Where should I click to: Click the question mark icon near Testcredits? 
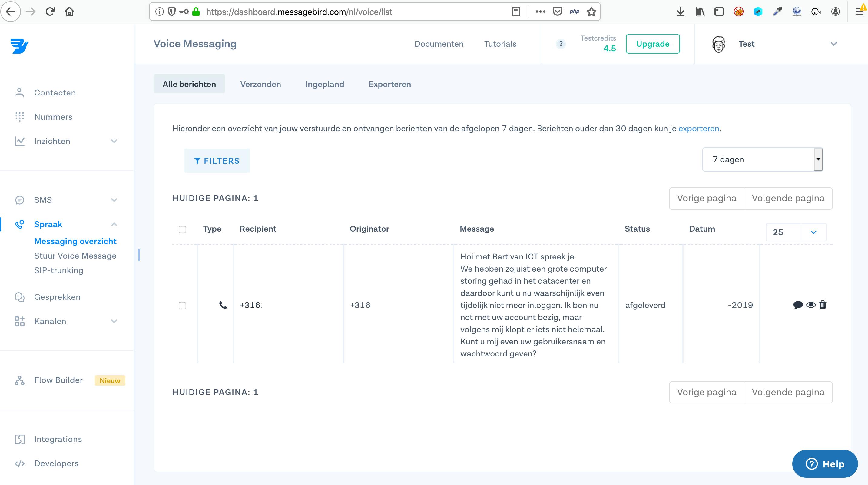point(561,44)
